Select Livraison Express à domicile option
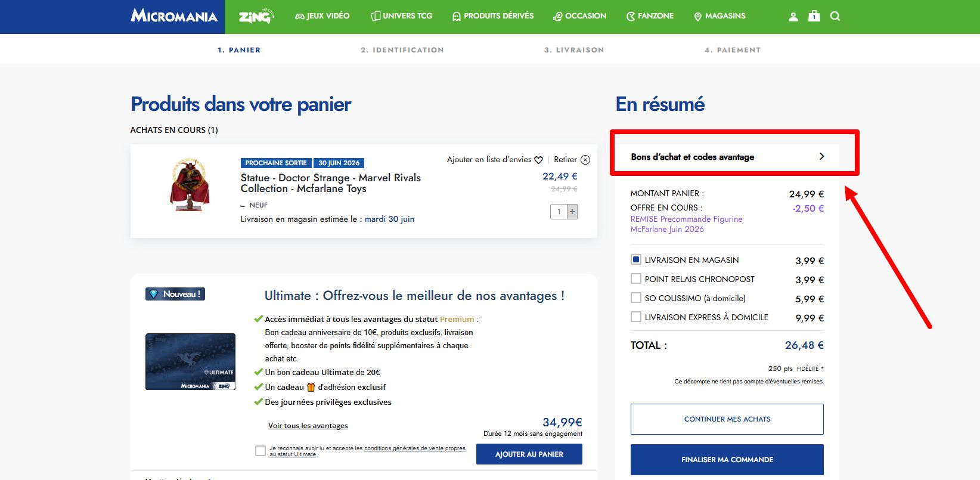The image size is (980, 480). click(636, 317)
